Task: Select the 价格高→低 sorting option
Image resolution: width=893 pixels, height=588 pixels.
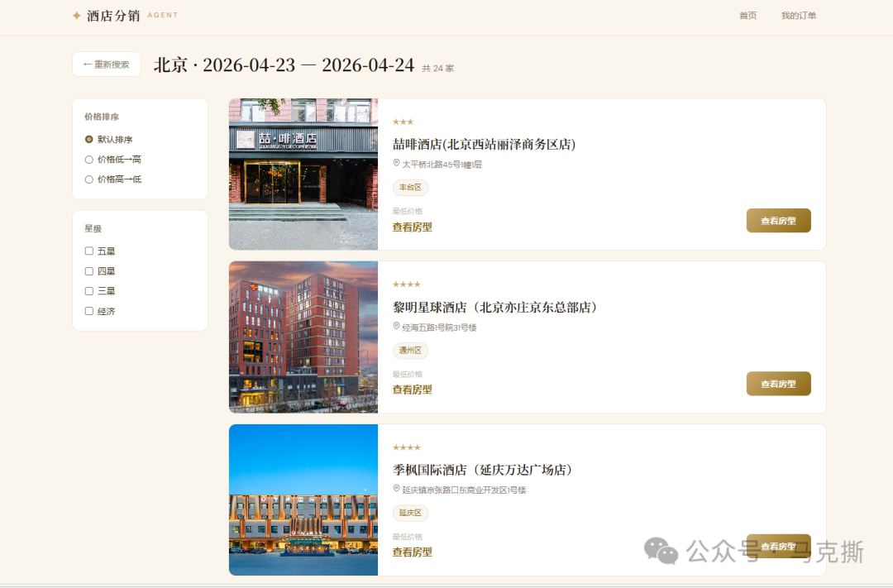Action: (x=88, y=179)
